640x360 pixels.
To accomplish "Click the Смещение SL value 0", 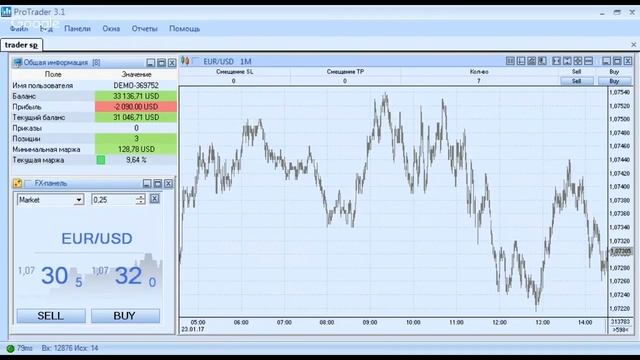I will pos(233,81).
